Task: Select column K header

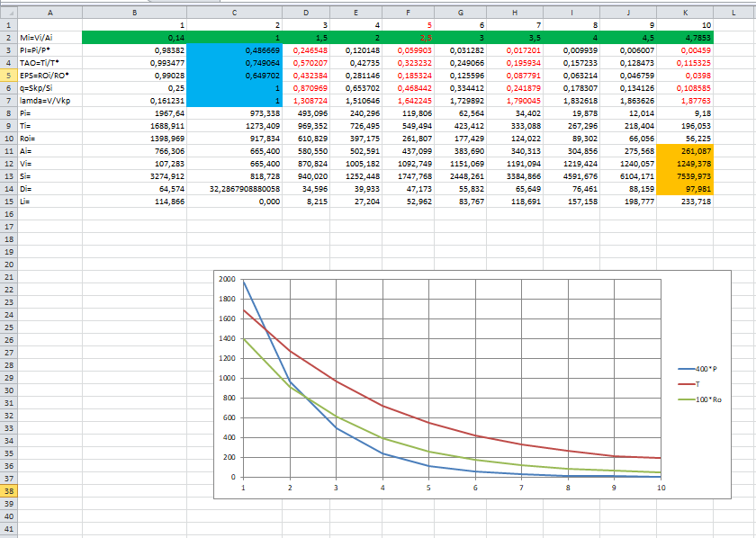Action: (685, 11)
